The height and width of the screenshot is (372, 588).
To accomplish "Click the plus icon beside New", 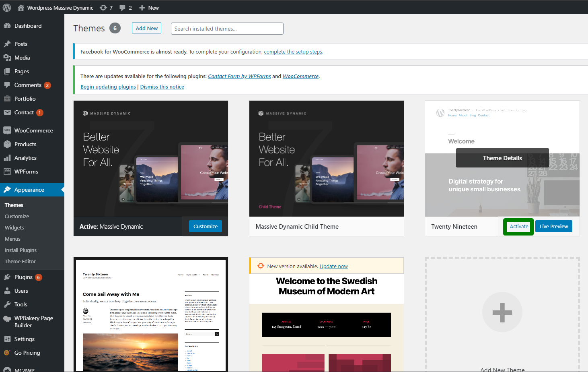I will [142, 8].
